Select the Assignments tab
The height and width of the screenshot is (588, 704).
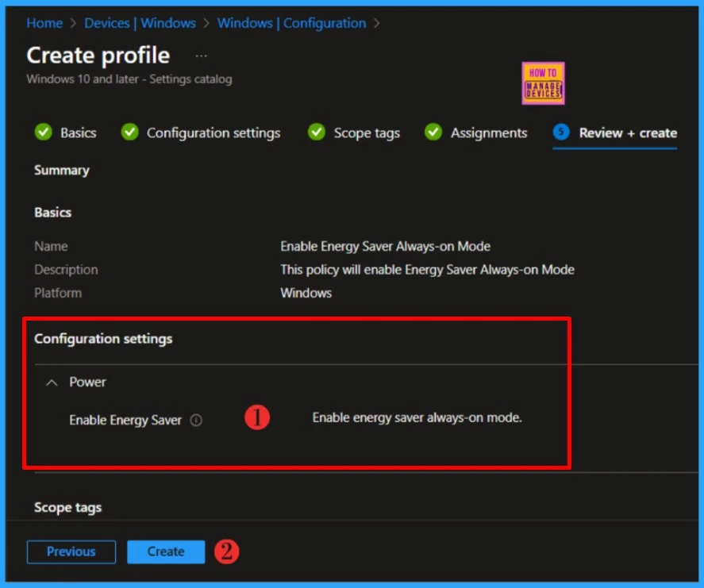click(x=488, y=133)
